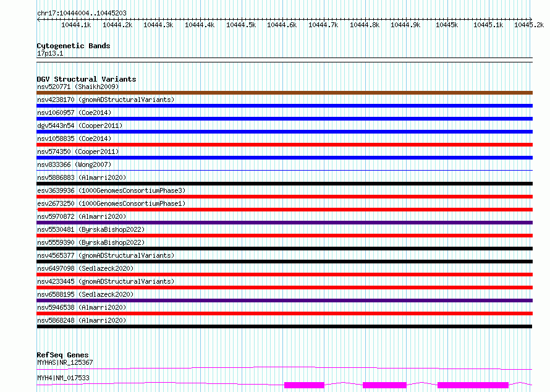The height and width of the screenshot is (392, 550).
Task: Open nsv5886883 (Almarri2020) entry
Action: tap(82, 177)
